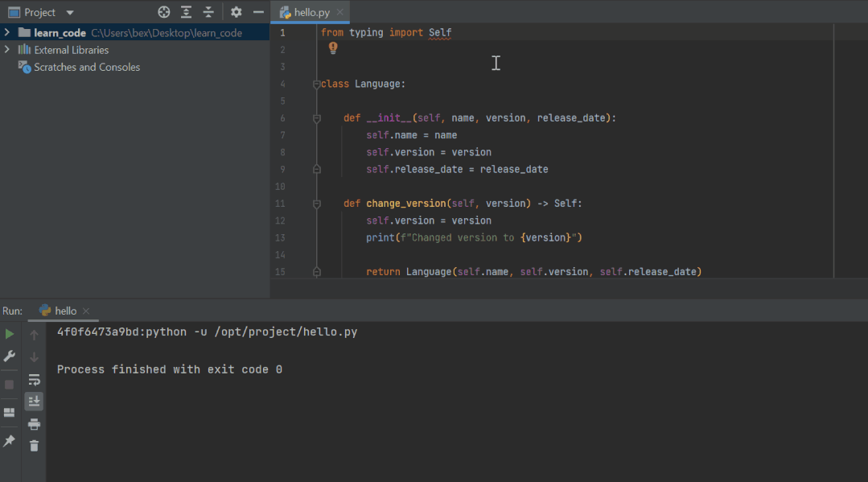Open run configuration with the wrench icon
The image size is (868, 482).
(9, 356)
